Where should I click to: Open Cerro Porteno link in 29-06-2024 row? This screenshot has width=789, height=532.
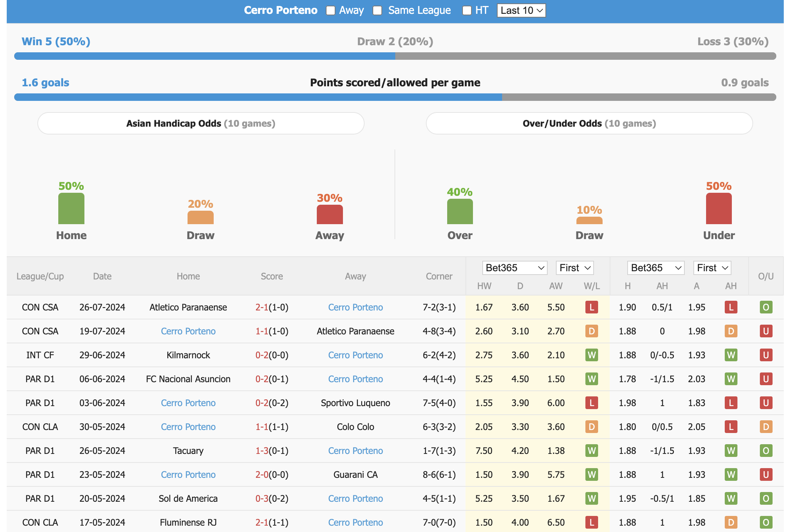tap(355, 355)
